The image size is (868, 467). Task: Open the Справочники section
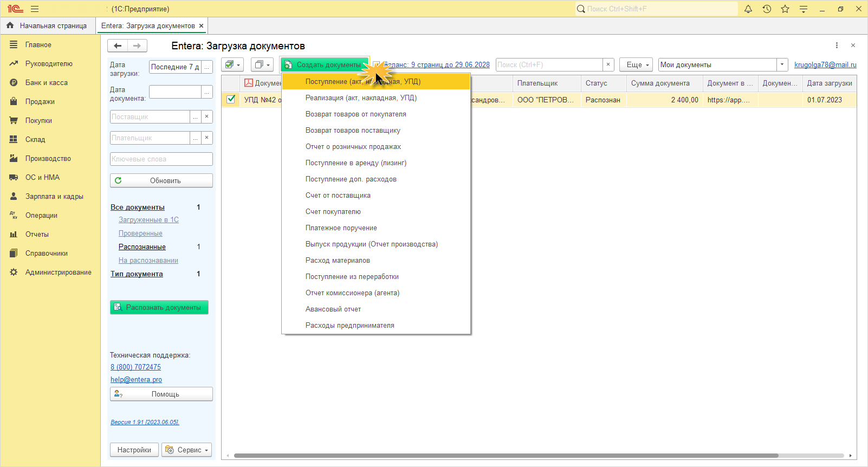(46, 254)
